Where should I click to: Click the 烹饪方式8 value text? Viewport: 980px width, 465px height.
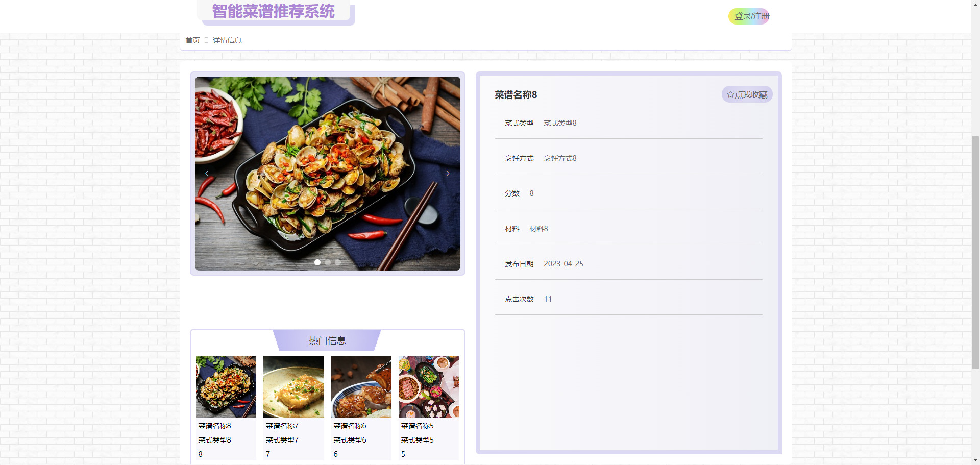tap(560, 158)
